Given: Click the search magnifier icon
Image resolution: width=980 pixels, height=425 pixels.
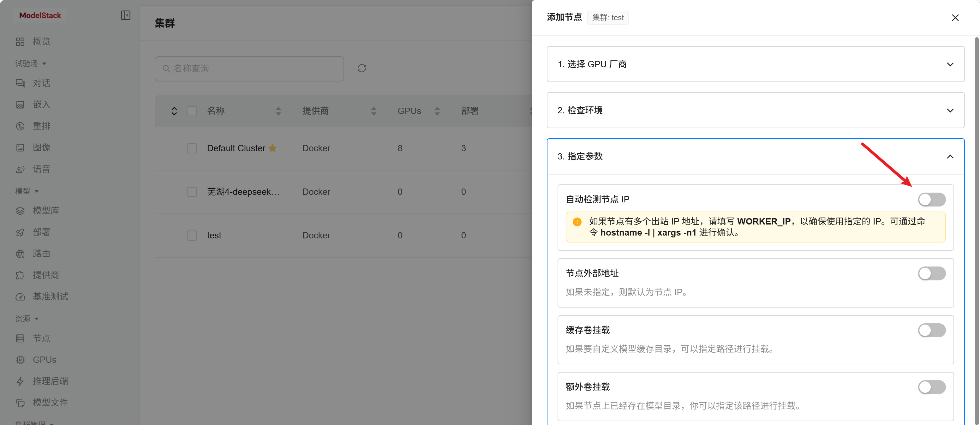Looking at the screenshot, I should pos(166,69).
